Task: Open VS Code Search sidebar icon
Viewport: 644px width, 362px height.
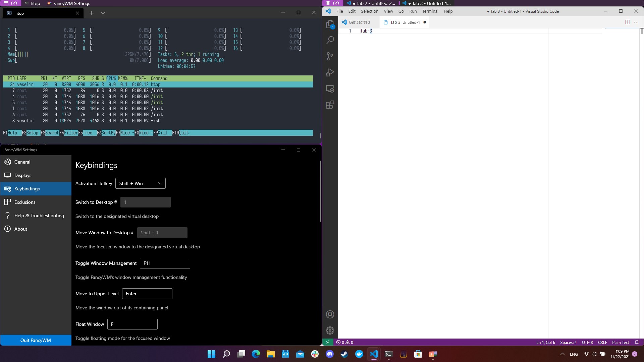Action: 330,40
